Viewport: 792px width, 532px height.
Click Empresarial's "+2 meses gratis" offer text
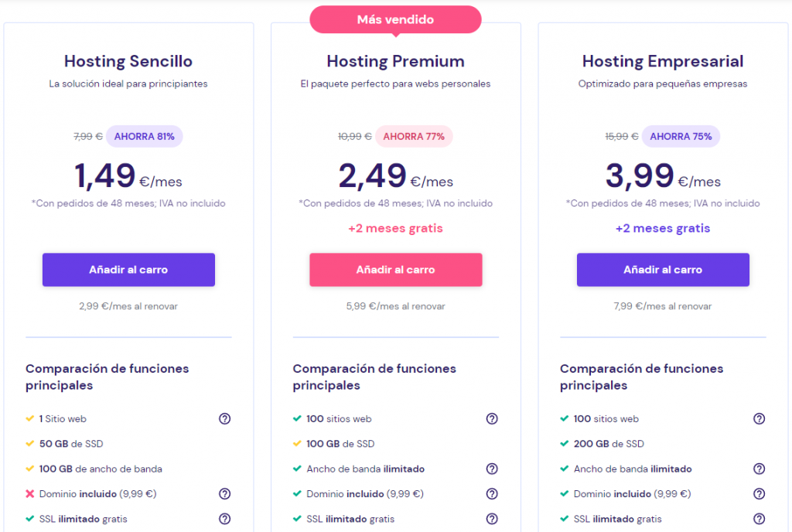(663, 228)
